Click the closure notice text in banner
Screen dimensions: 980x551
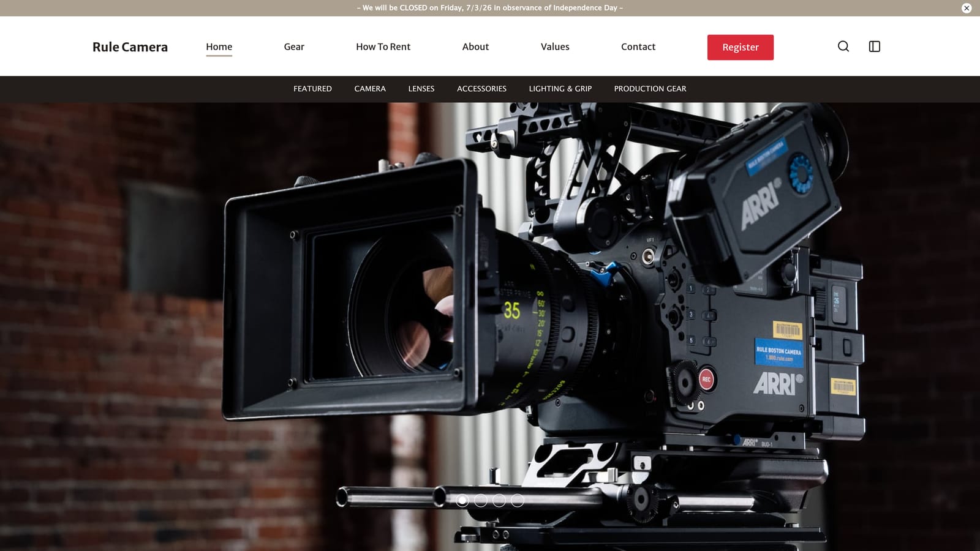[490, 8]
